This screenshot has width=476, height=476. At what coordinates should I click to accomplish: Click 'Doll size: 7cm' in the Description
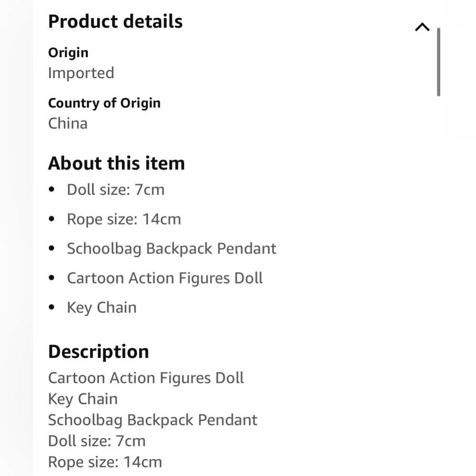(97, 441)
